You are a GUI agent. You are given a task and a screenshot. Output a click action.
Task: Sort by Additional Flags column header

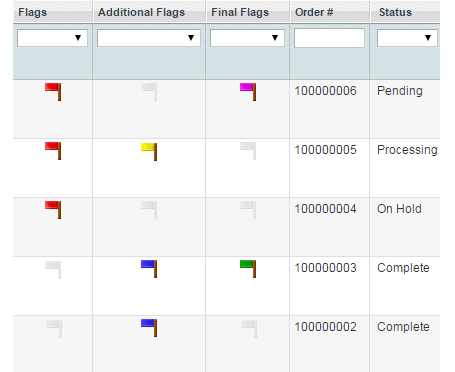[149, 12]
